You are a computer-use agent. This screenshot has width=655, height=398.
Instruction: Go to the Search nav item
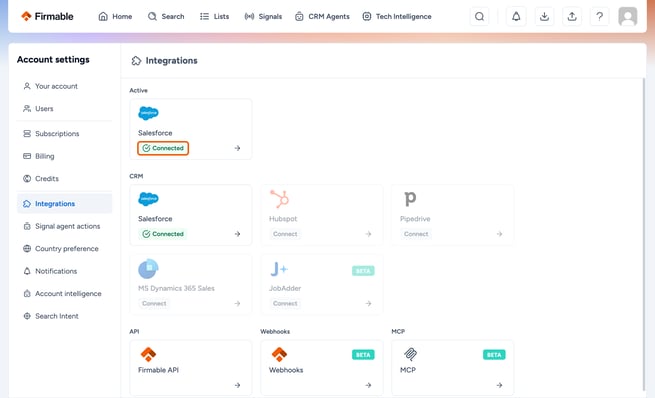coord(166,16)
